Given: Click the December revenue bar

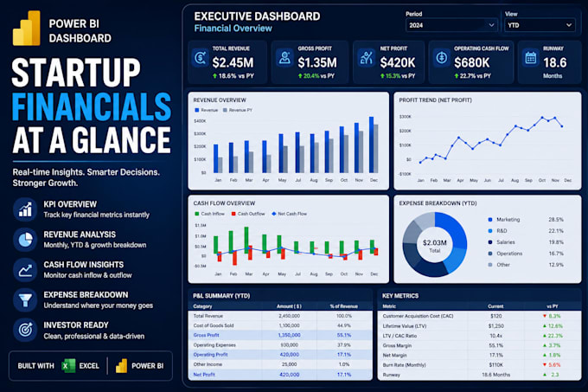Looking at the screenshot, I should (x=371, y=145).
